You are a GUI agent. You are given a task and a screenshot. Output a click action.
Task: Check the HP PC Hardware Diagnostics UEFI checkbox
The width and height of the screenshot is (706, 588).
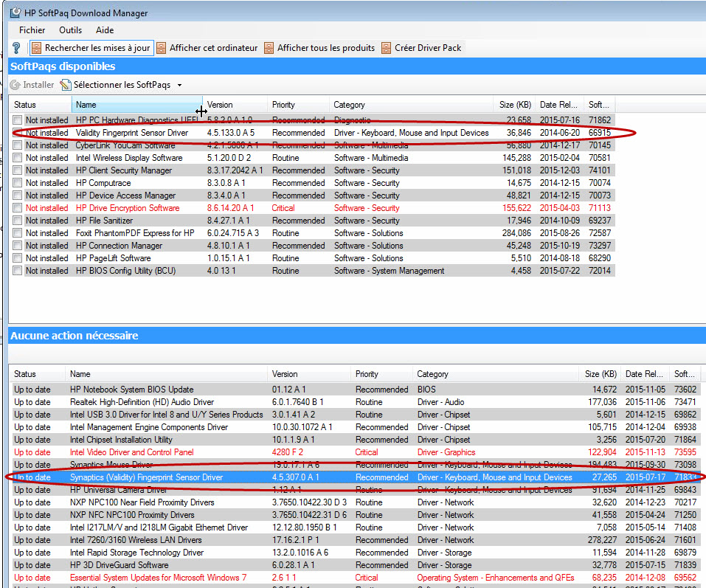pos(18,120)
